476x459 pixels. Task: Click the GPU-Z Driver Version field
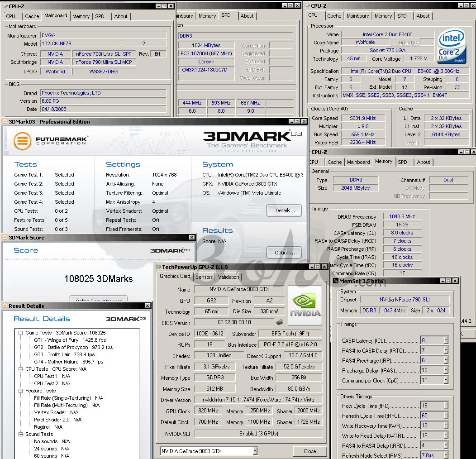[x=258, y=400]
